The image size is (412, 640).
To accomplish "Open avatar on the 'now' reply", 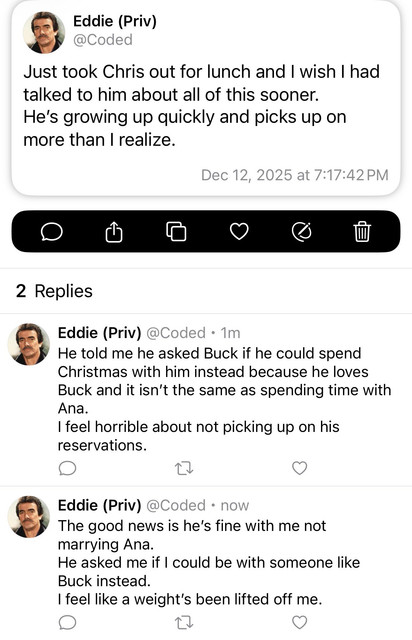I will tap(29, 517).
